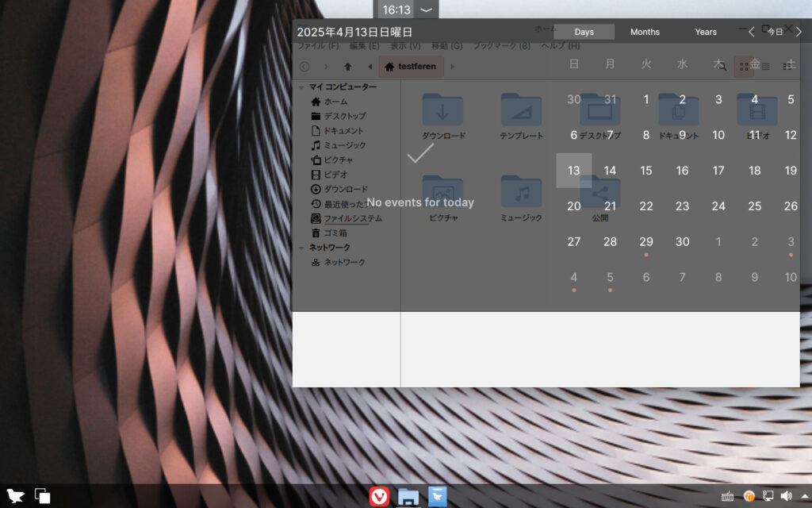
Task: Open ヘルプ (H) menu in file manager
Action: click(561, 46)
